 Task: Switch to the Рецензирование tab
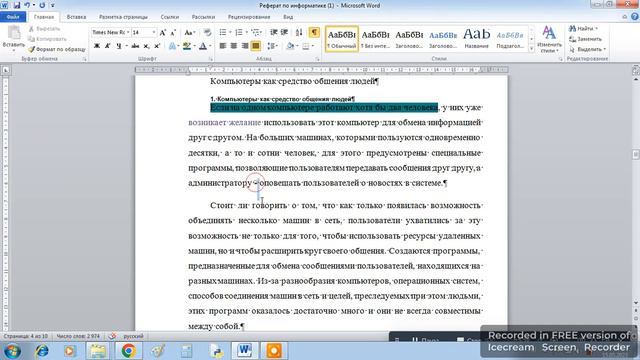249,17
